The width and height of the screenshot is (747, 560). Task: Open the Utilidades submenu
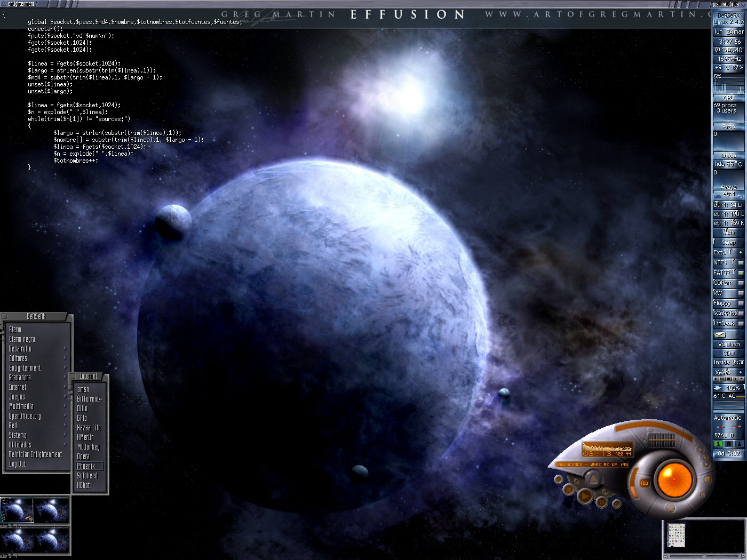point(37,445)
